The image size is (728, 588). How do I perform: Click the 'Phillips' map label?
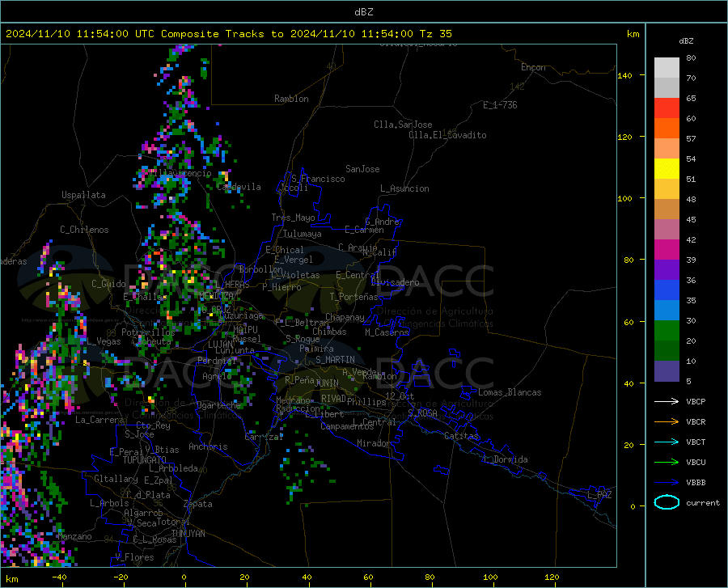click(x=366, y=401)
